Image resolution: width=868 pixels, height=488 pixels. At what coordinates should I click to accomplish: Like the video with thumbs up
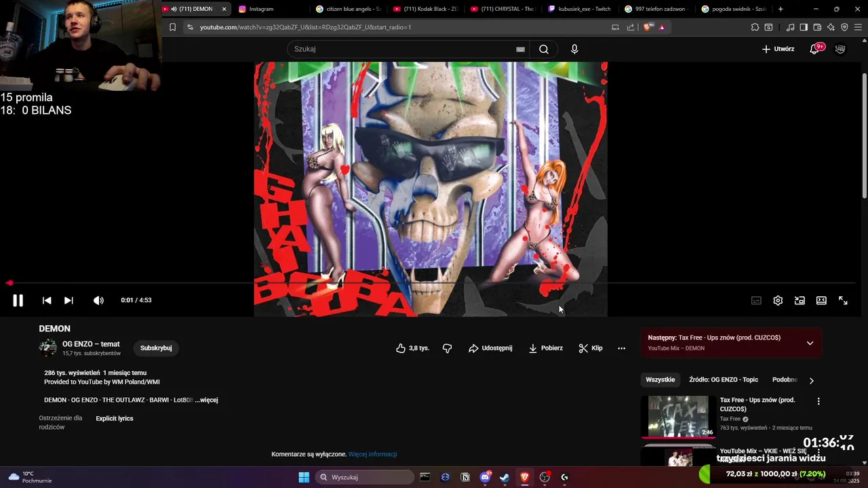[x=412, y=348]
